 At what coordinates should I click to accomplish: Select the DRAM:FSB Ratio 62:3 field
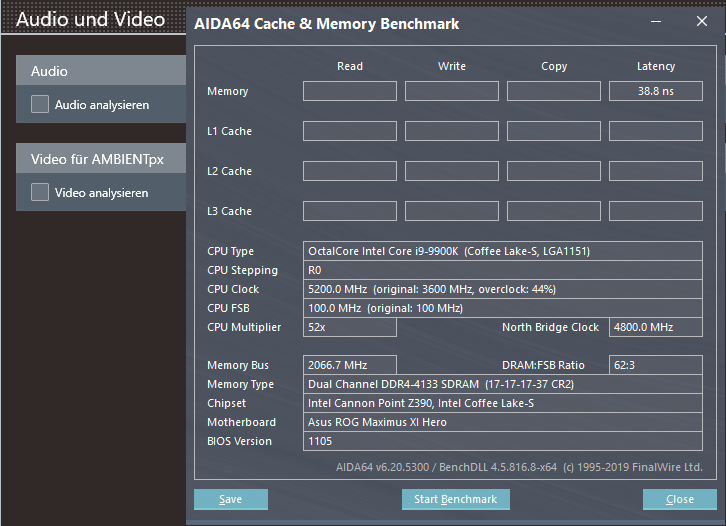655,365
